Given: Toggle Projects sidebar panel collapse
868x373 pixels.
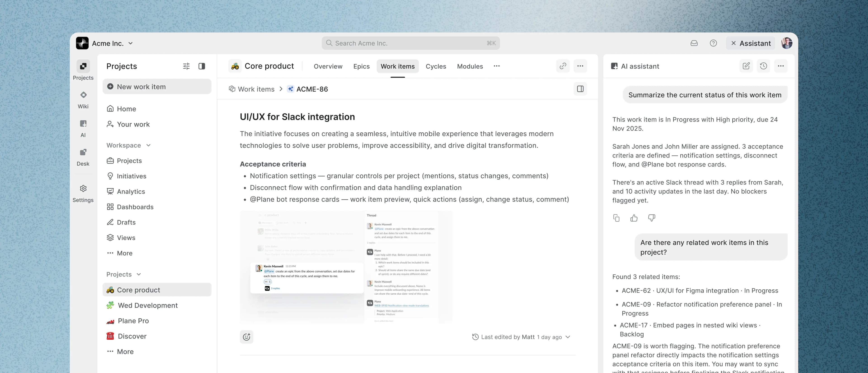Looking at the screenshot, I should coord(201,66).
